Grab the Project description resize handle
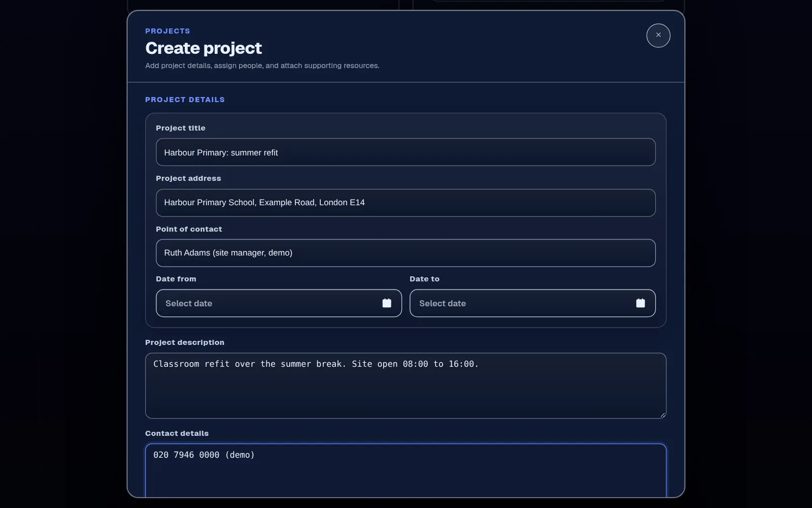 662,415
